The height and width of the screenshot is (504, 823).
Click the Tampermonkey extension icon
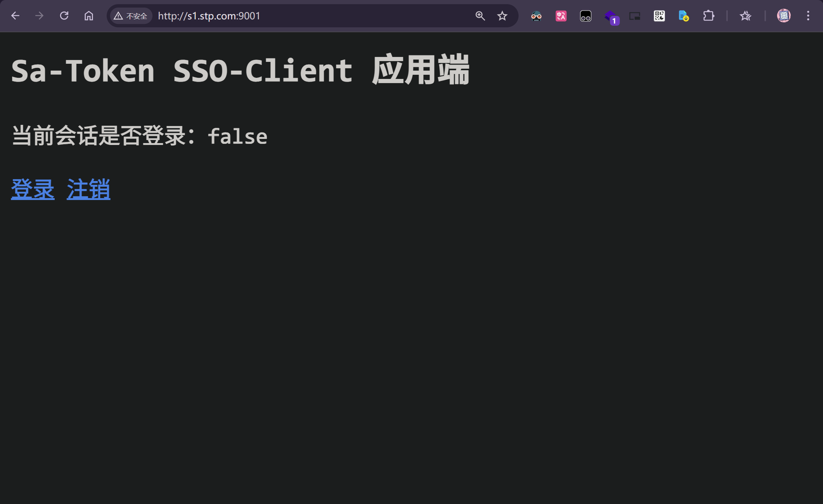pyautogui.click(x=586, y=16)
